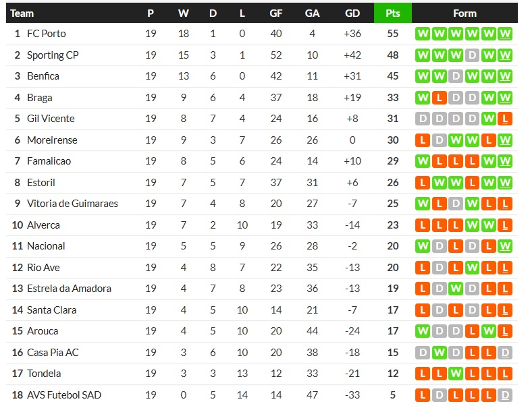The height and width of the screenshot is (410, 532).
Task: Click the win badge in Gil Vicente's form
Action: [x=488, y=119]
